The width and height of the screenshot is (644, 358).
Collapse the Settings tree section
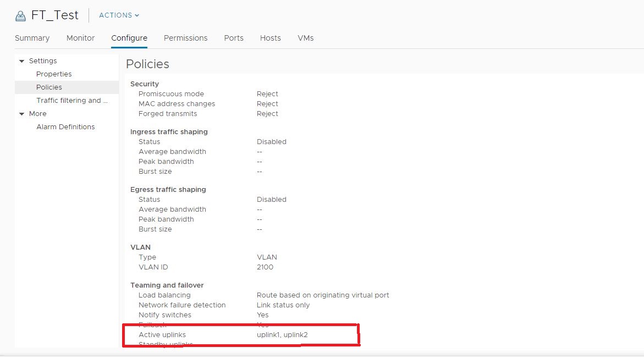(22, 61)
